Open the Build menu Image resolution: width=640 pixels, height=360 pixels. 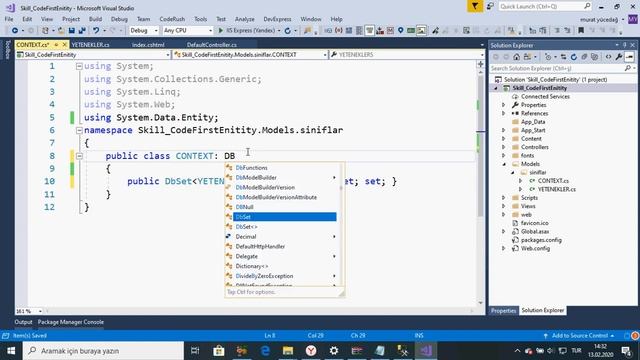[95, 19]
